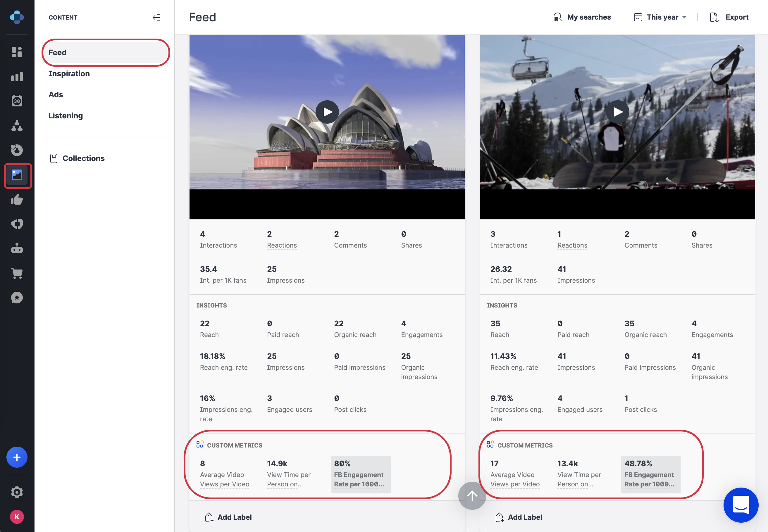Image resolution: width=768 pixels, height=532 pixels.
Task: Open the My searches menu
Action: tap(582, 17)
